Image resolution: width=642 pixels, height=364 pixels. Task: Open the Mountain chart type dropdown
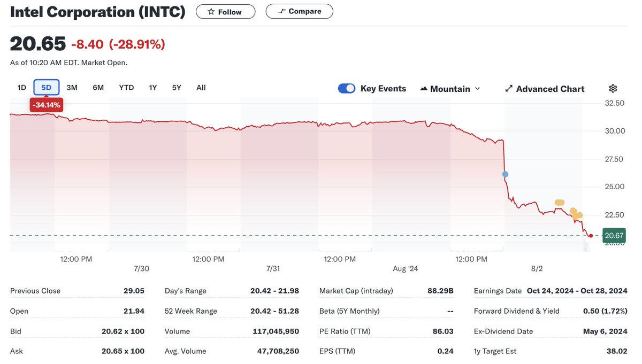[x=450, y=89]
